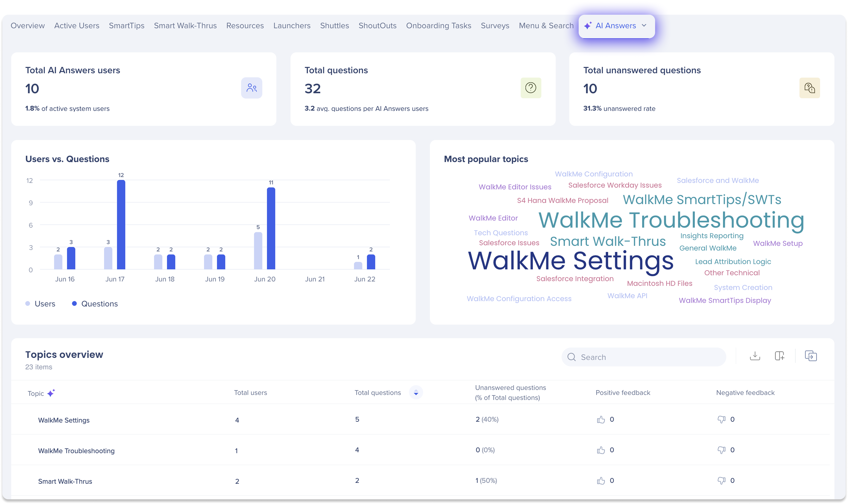This screenshot has width=848, height=504.
Task: Click the question mark icon in Total questions card
Action: click(530, 88)
